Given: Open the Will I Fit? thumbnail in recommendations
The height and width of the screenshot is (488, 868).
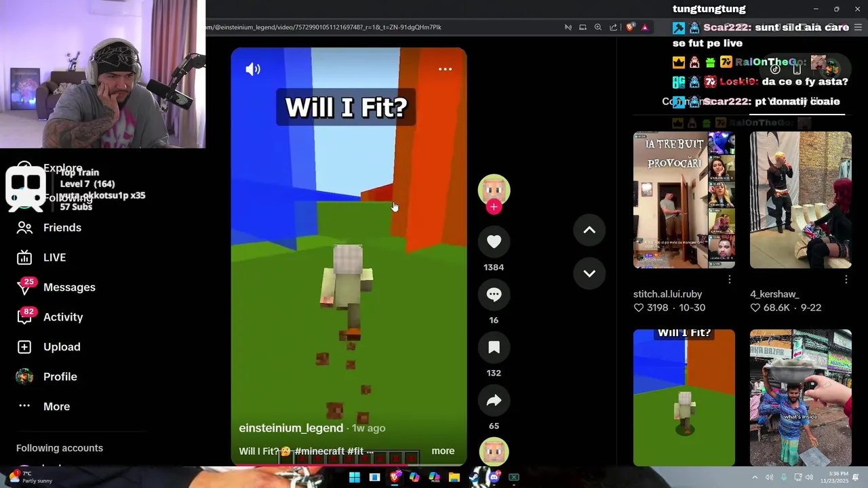Looking at the screenshot, I should pyautogui.click(x=684, y=398).
